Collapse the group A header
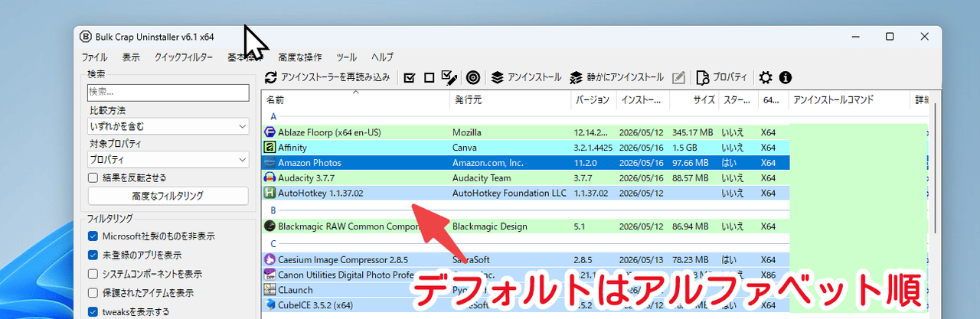Screen dimensions: 980x319 (x=273, y=117)
